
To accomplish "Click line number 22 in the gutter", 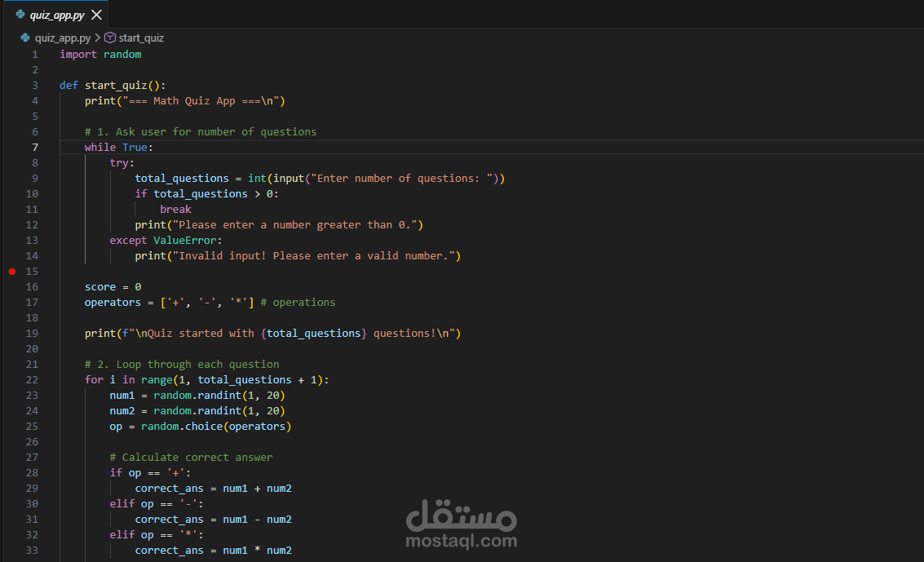I will tap(32, 380).
